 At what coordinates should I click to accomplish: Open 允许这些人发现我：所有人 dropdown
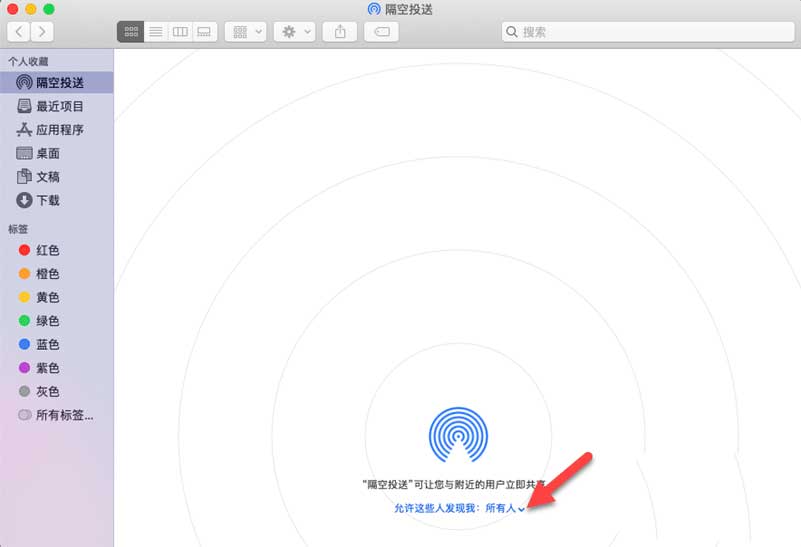pyautogui.click(x=459, y=508)
